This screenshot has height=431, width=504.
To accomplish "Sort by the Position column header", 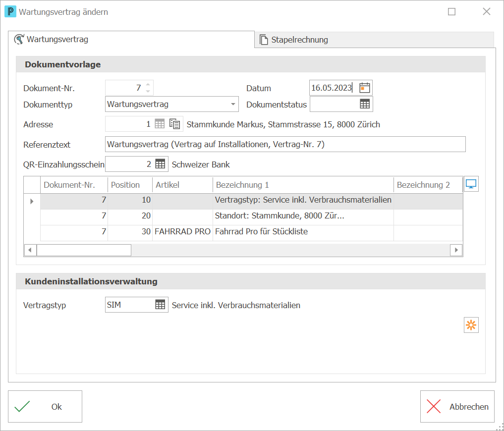I will tap(130, 185).
